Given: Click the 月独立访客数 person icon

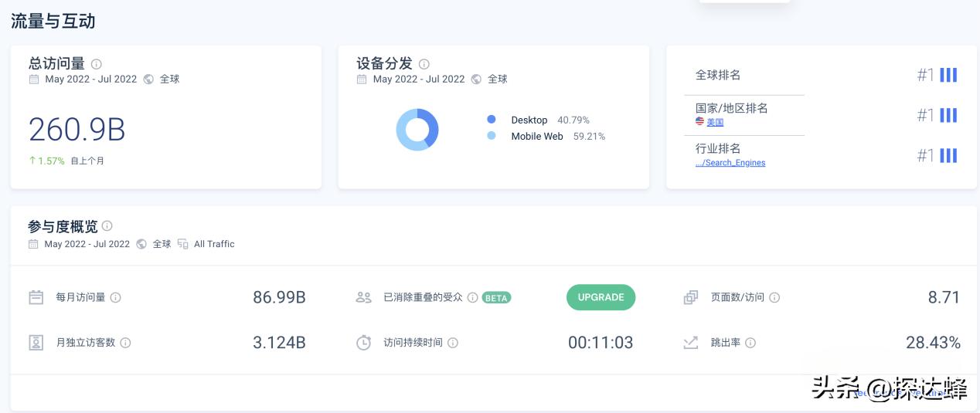Looking at the screenshot, I should pos(36,343).
